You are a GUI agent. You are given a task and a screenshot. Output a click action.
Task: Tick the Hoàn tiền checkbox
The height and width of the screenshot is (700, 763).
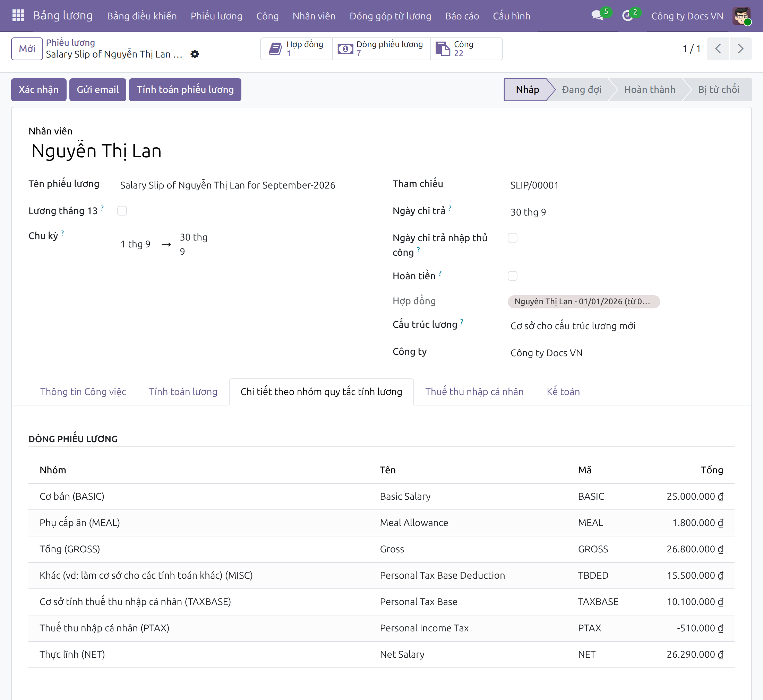tap(513, 276)
